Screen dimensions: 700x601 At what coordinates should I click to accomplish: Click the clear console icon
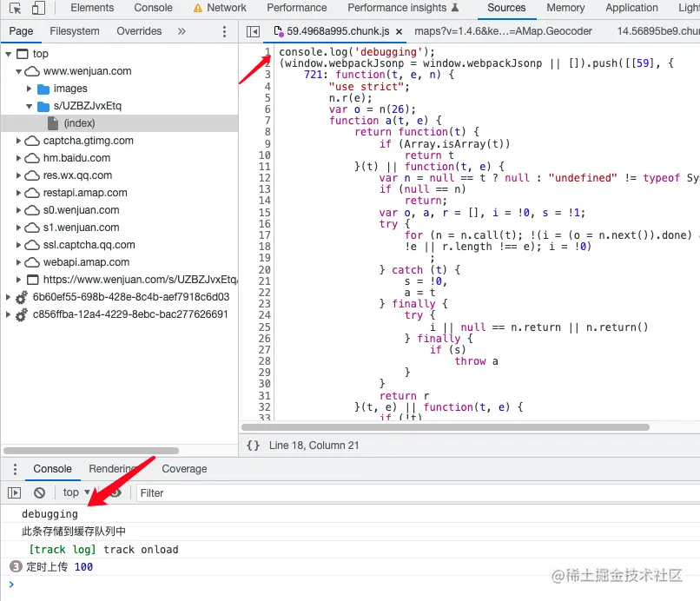tap(38, 492)
